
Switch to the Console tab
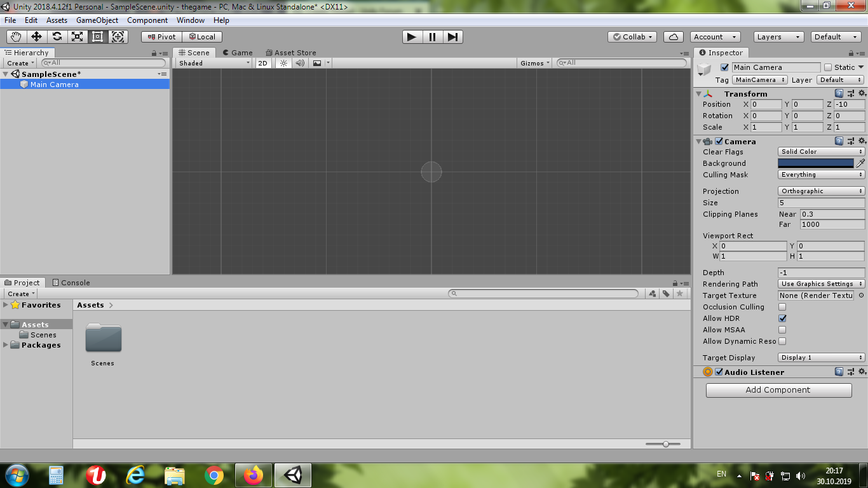[x=71, y=283]
